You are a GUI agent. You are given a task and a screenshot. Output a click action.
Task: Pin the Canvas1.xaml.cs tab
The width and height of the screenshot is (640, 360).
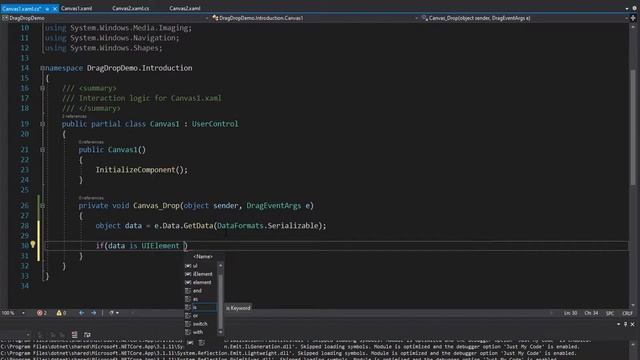tap(47, 9)
